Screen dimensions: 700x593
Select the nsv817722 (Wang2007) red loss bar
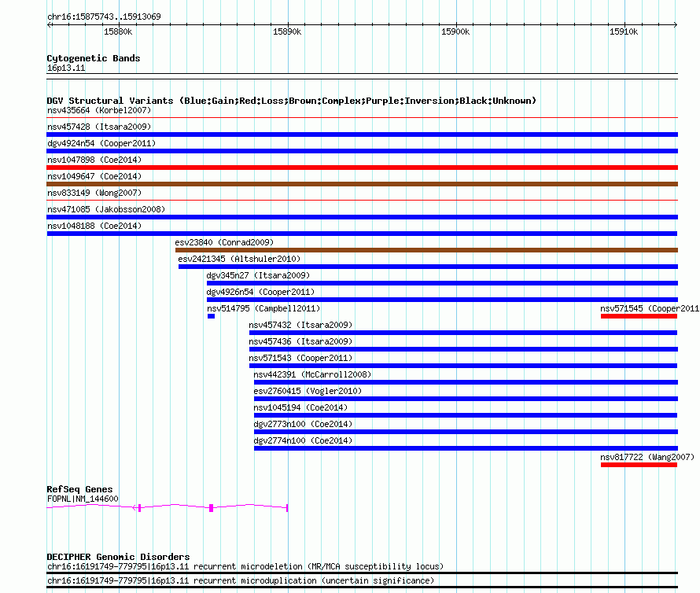point(639,465)
